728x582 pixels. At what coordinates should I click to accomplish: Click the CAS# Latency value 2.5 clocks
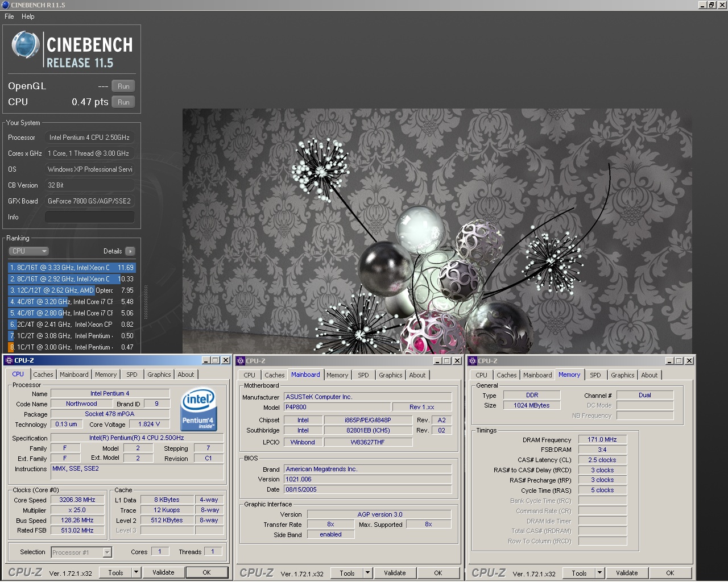(x=602, y=460)
